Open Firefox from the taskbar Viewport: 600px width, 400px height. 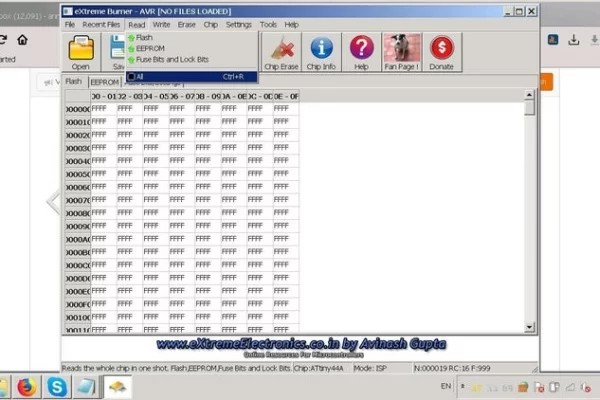click(x=26, y=387)
